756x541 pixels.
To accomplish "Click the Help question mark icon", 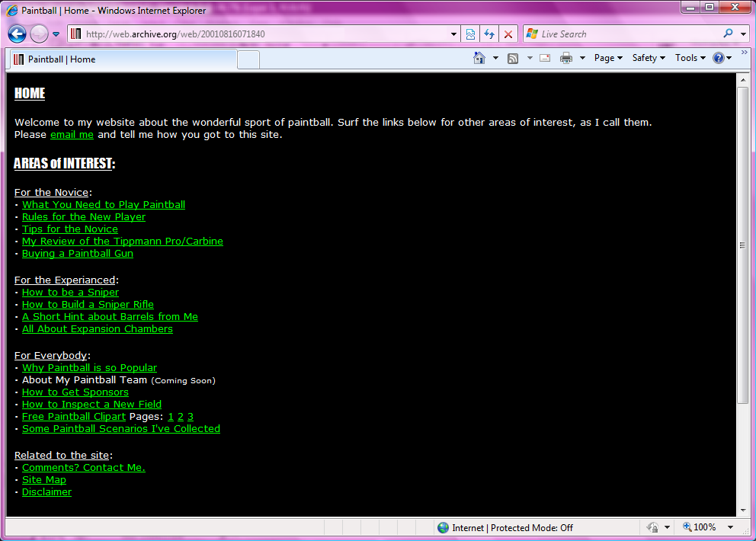I will pos(719,58).
